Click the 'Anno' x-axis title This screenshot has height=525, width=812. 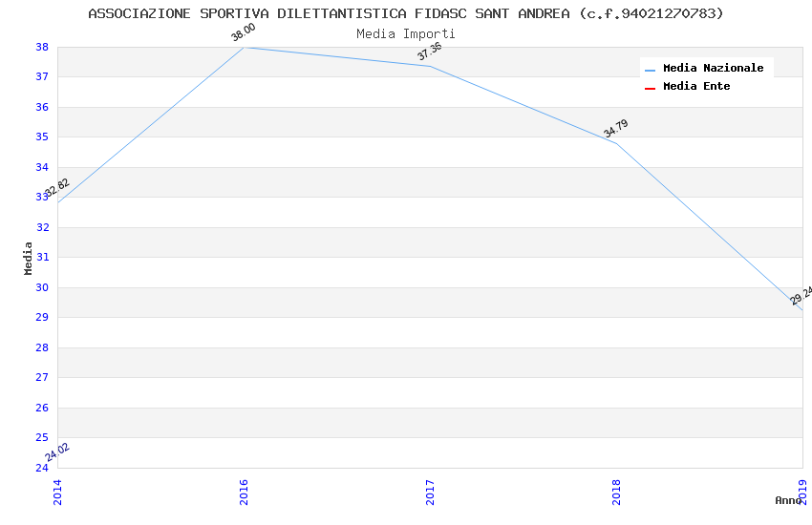pos(788,500)
